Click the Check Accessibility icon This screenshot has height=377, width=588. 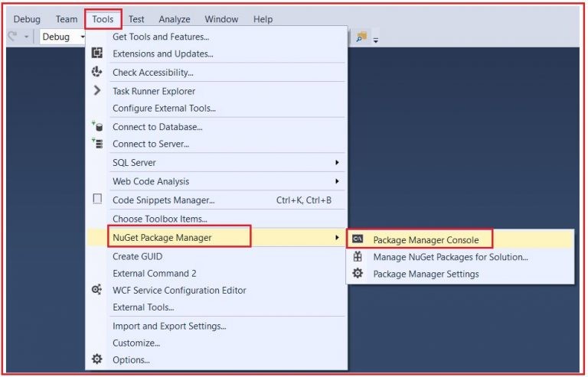(97, 72)
